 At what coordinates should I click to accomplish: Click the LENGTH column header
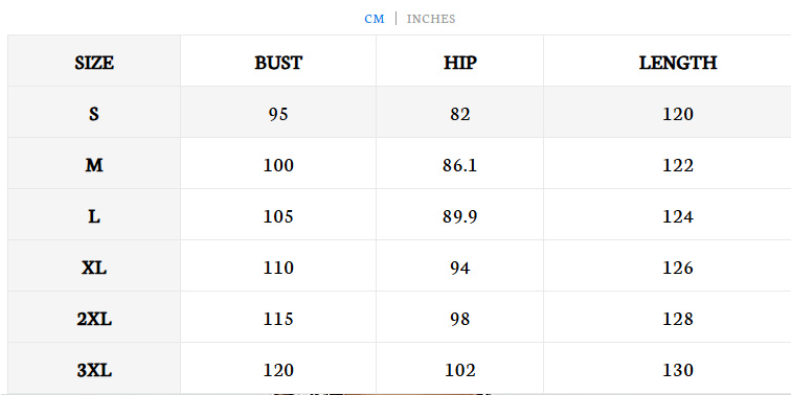click(x=678, y=63)
